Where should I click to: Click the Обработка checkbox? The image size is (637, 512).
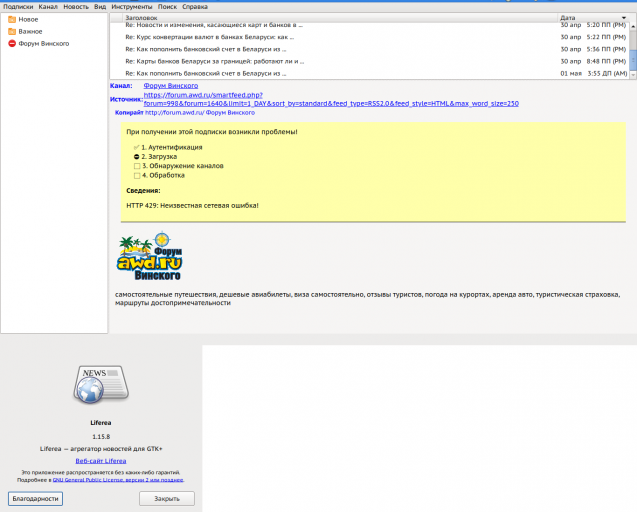coord(137,176)
